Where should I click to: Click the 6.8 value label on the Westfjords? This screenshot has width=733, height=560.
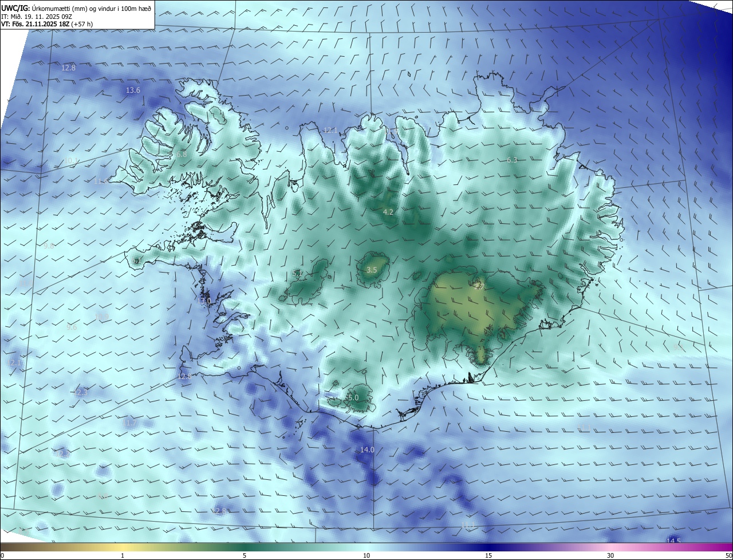coord(182,155)
